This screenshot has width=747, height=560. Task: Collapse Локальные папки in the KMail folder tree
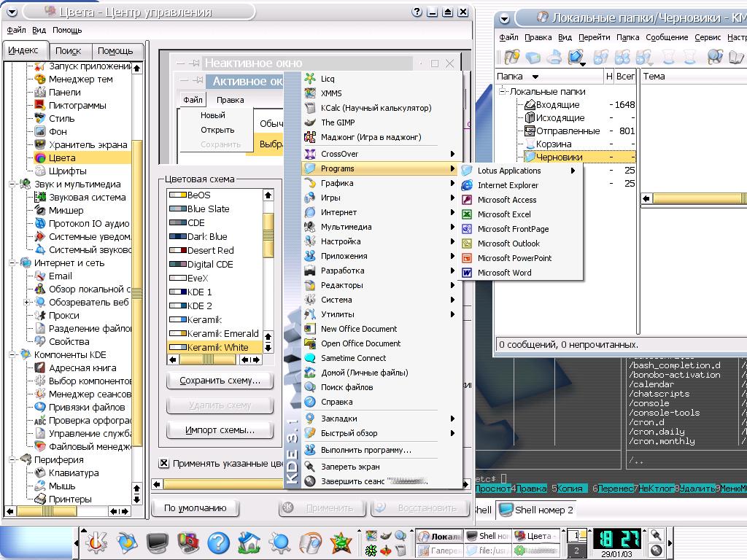coord(502,91)
